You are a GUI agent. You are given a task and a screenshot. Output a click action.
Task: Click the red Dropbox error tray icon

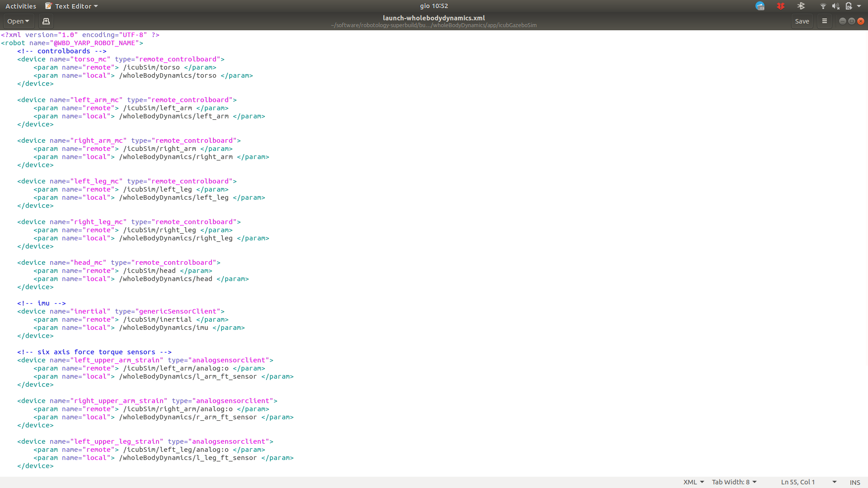780,6
